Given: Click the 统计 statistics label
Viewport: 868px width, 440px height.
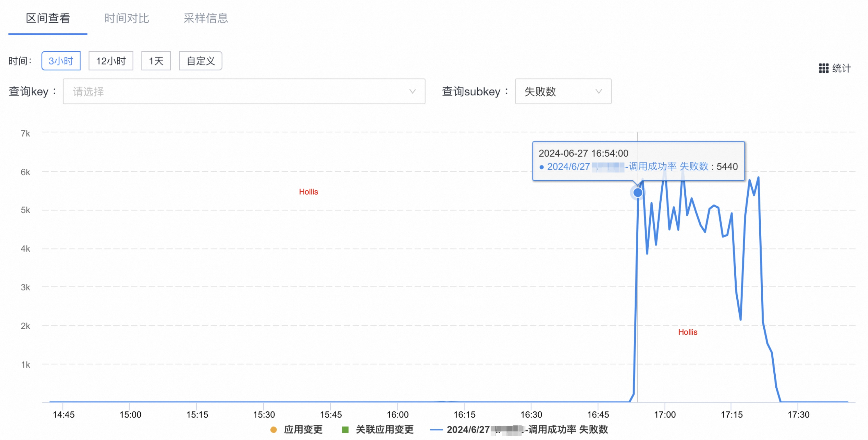Looking at the screenshot, I should point(841,68).
